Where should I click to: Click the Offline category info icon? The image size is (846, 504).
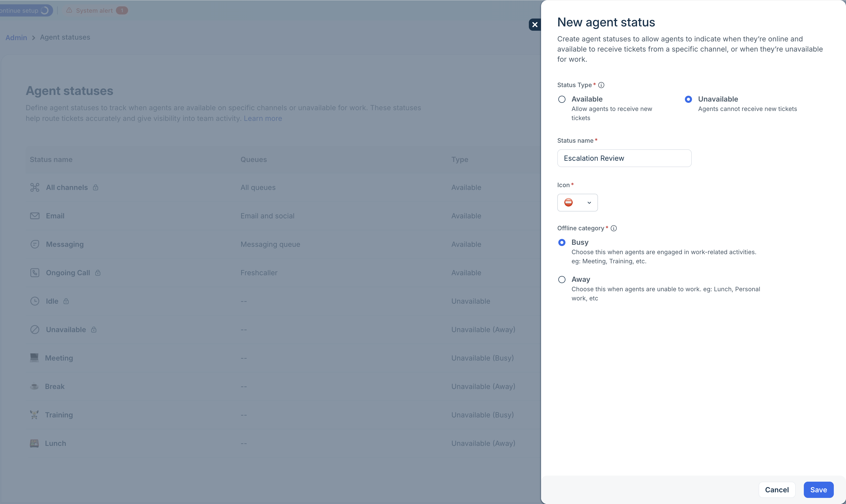tap(613, 228)
